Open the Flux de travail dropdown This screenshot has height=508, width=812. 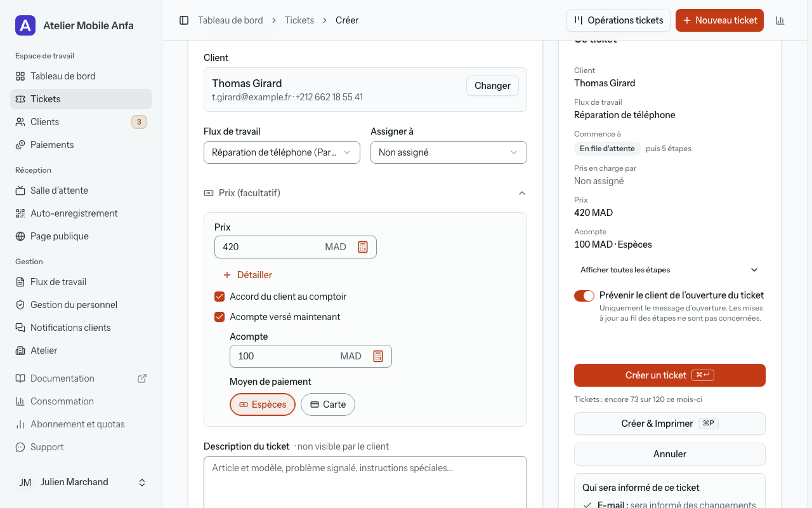(282, 152)
